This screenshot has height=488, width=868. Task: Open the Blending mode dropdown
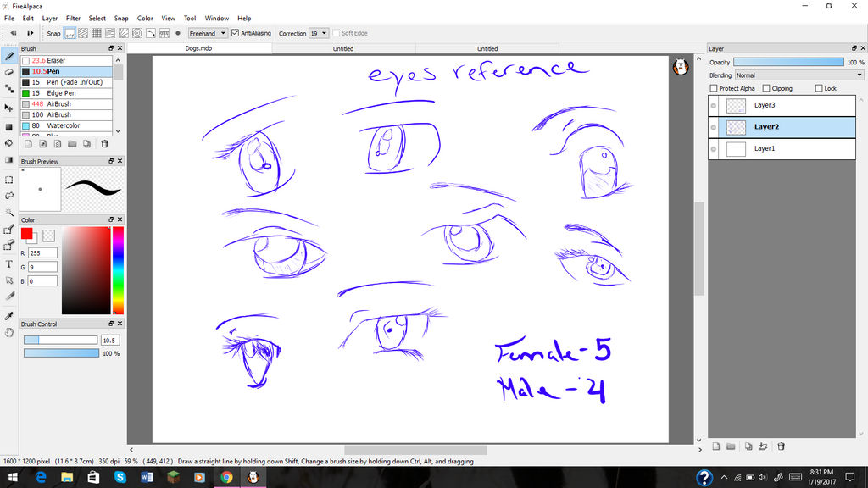click(799, 75)
